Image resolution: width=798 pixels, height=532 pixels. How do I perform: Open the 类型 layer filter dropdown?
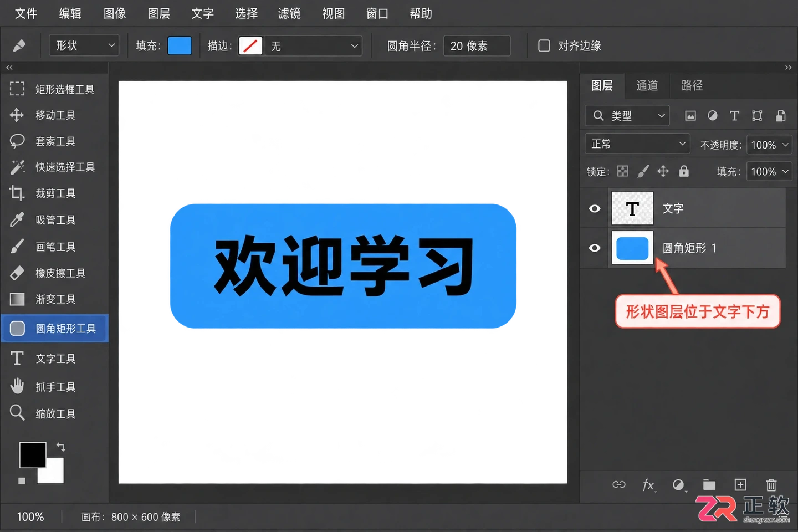[x=627, y=116]
